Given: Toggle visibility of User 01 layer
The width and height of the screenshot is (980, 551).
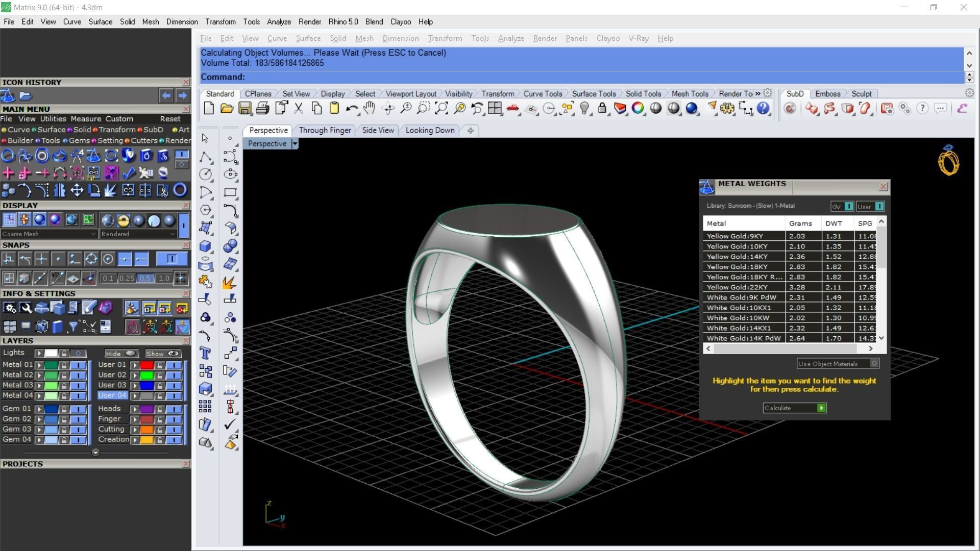Looking at the screenshot, I should (174, 365).
